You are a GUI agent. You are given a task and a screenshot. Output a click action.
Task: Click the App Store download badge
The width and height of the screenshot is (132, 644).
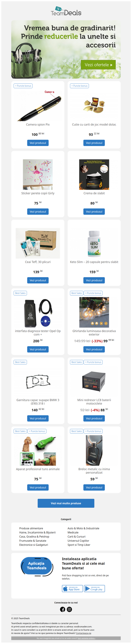pos(72,588)
